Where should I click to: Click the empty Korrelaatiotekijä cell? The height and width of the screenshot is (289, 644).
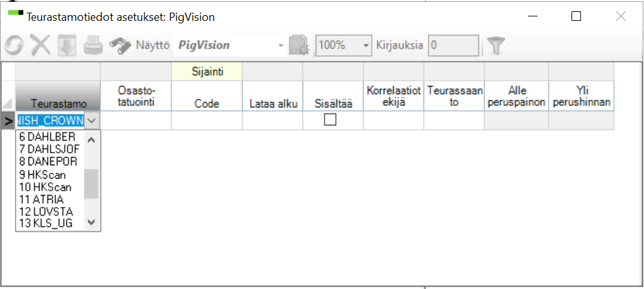pyautogui.click(x=393, y=121)
